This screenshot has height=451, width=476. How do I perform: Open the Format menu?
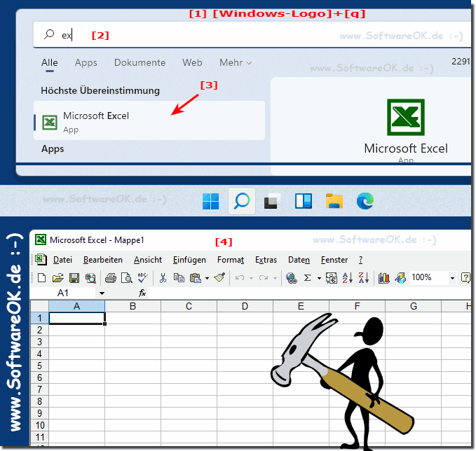231,260
